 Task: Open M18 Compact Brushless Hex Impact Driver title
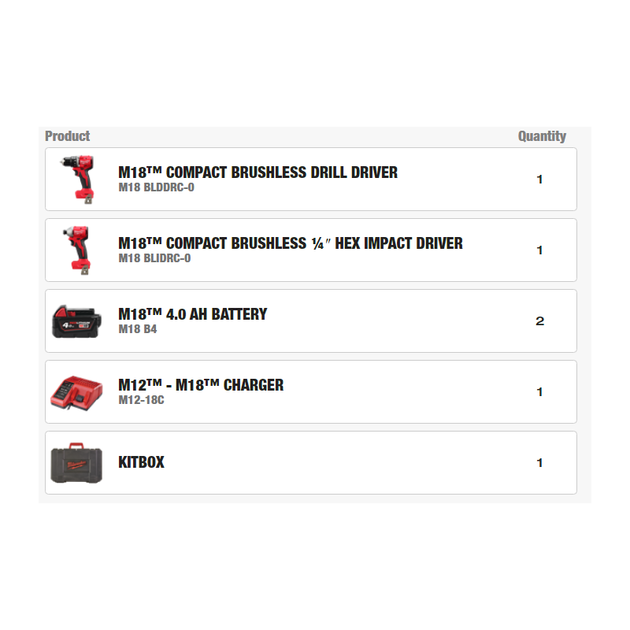point(290,243)
